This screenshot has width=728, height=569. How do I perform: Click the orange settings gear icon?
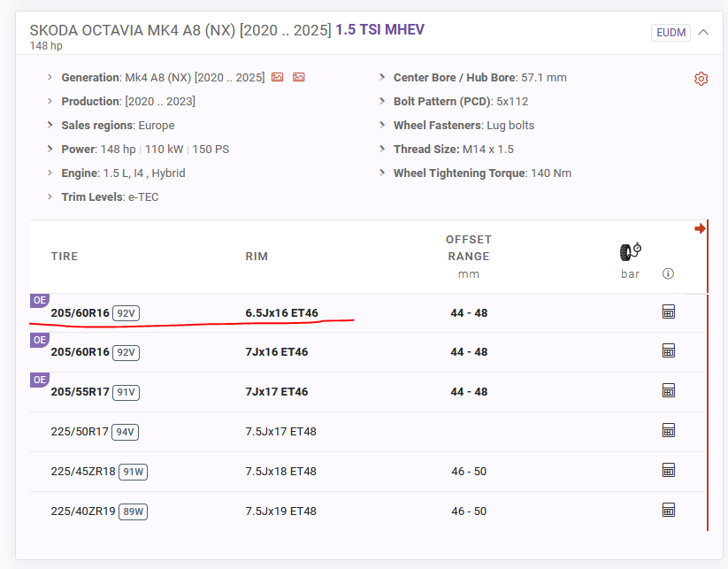(701, 79)
